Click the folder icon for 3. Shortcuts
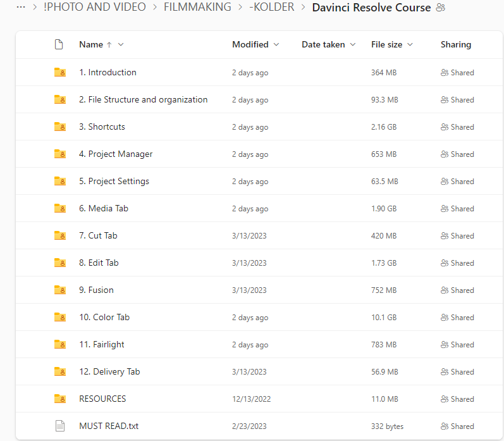Viewport: 504px width, 441px height. click(x=60, y=127)
